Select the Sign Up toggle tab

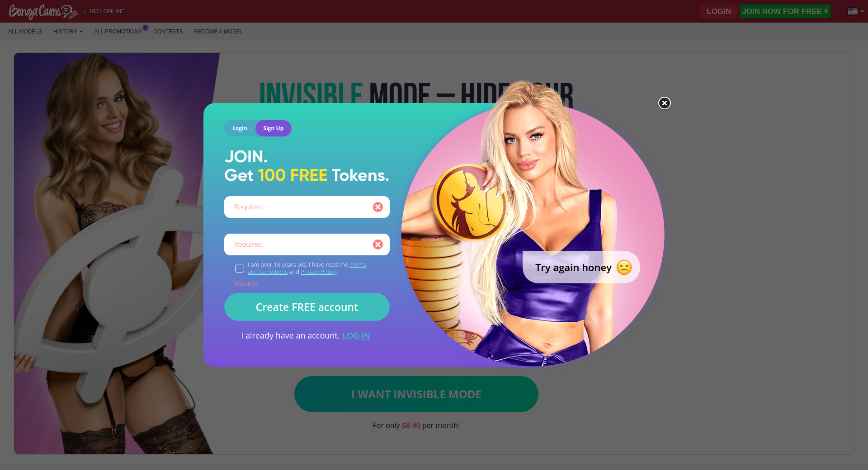pyautogui.click(x=274, y=128)
